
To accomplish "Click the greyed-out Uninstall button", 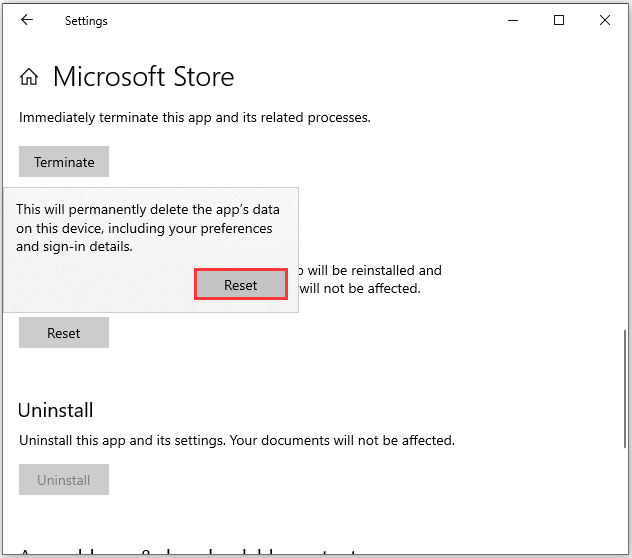I will pos(63,480).
